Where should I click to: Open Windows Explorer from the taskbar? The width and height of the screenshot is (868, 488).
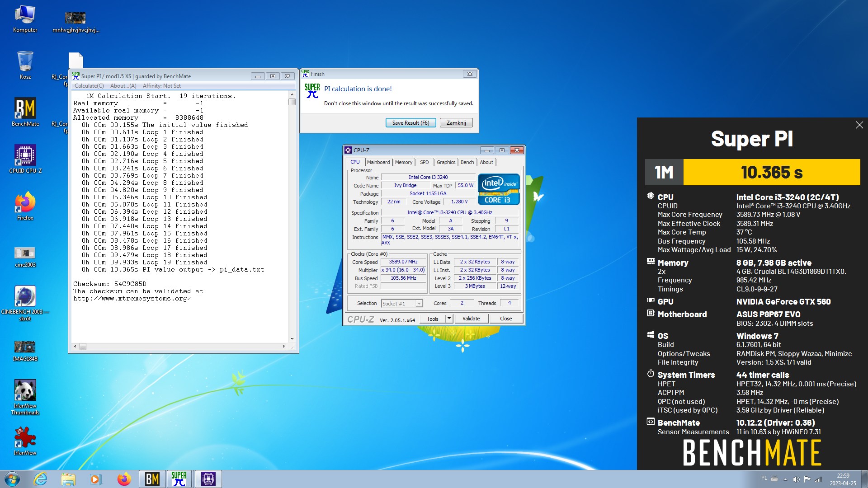coord(68,479)
